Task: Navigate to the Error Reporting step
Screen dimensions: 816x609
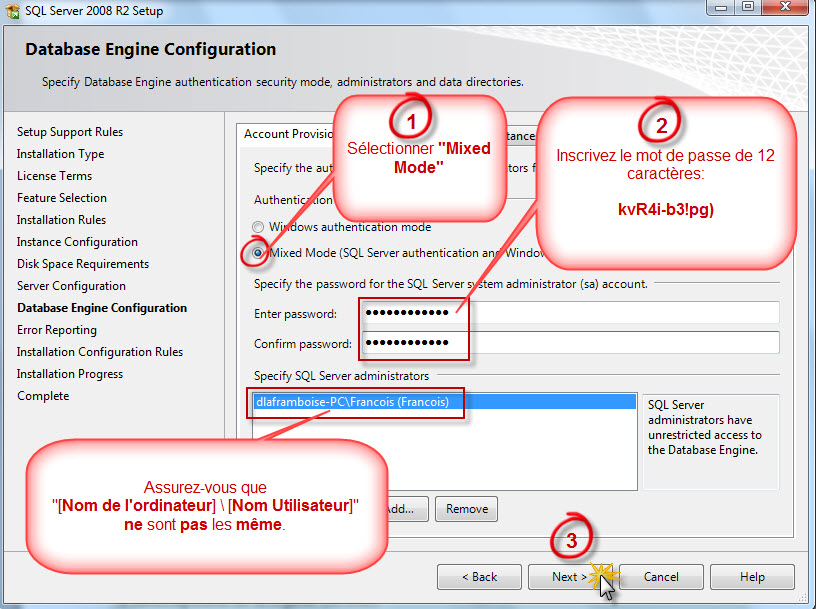Action: [x=56, y=329]
